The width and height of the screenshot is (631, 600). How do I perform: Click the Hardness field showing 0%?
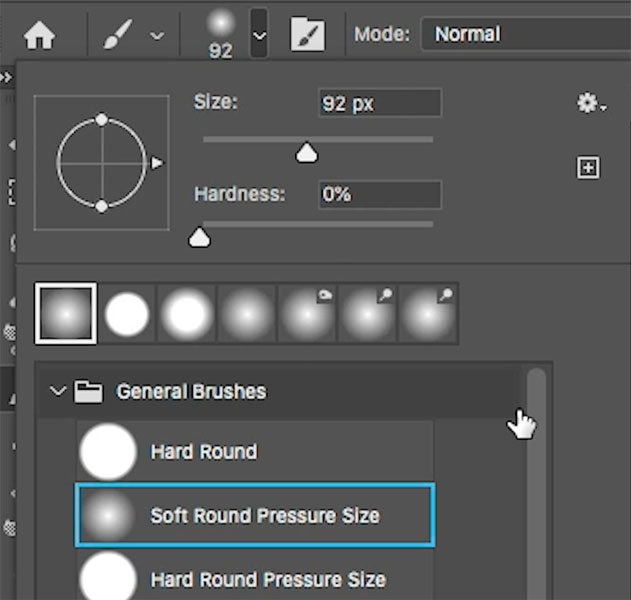380,194
